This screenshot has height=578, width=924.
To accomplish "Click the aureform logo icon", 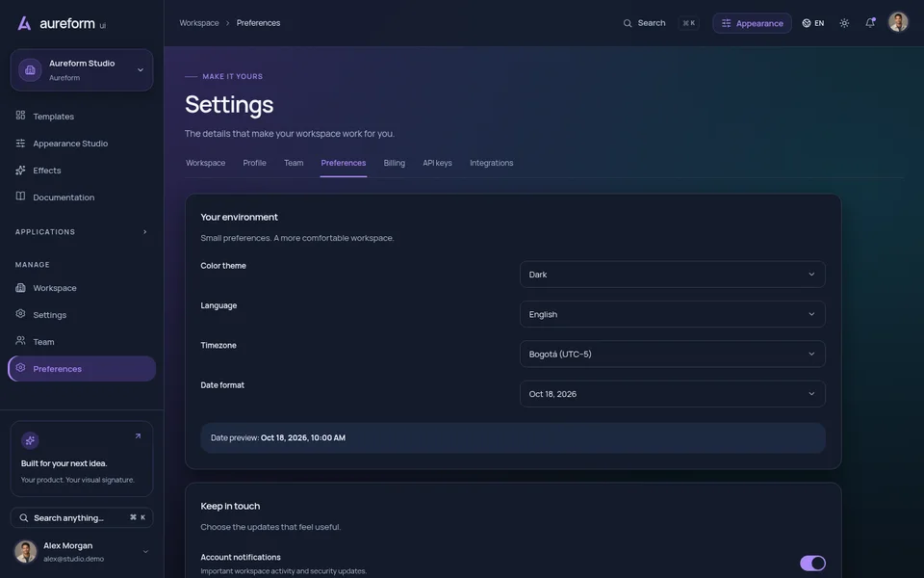I will coord(24,23).
